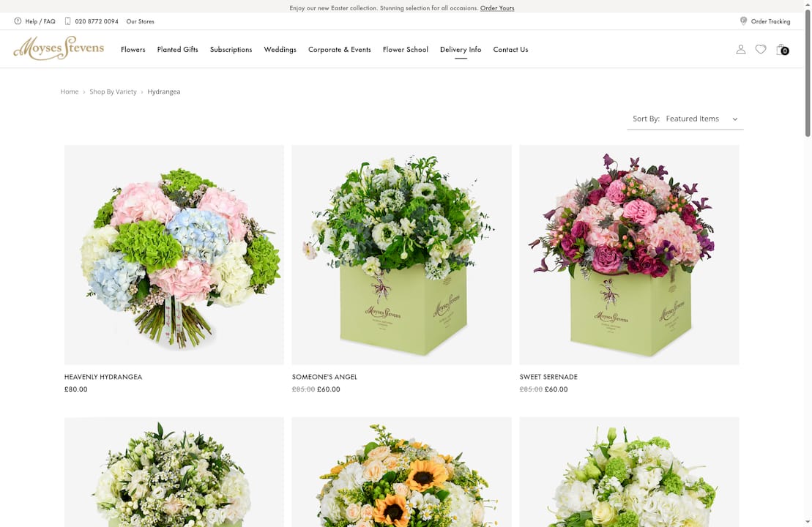Open the Flower School page
Screen dimensions: 812x527
point(405,49)
